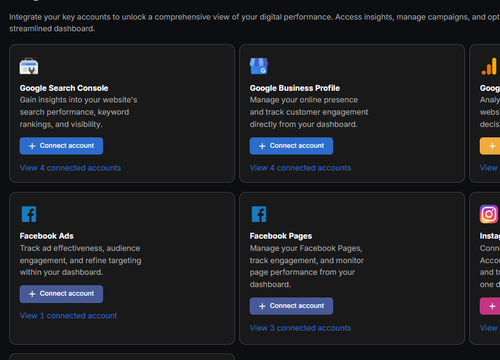Connect a Facebook Pages account
Viewport: 500px width, 360px height.
point(291,306)
